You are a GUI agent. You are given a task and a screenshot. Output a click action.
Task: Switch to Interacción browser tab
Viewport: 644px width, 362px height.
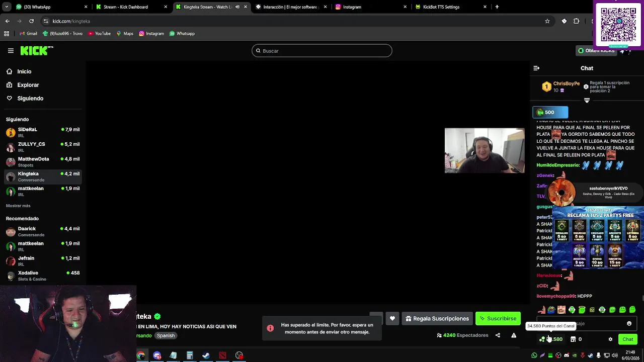[x=291, y=7]
